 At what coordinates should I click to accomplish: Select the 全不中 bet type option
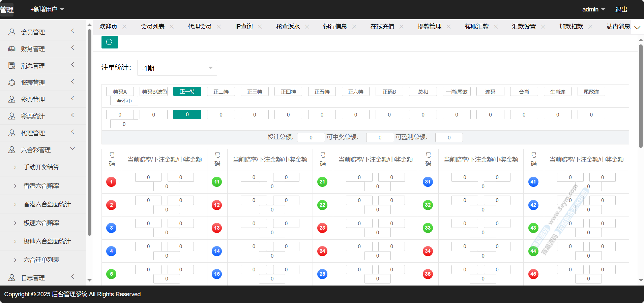pyautogui.click(x=124, y=101)
